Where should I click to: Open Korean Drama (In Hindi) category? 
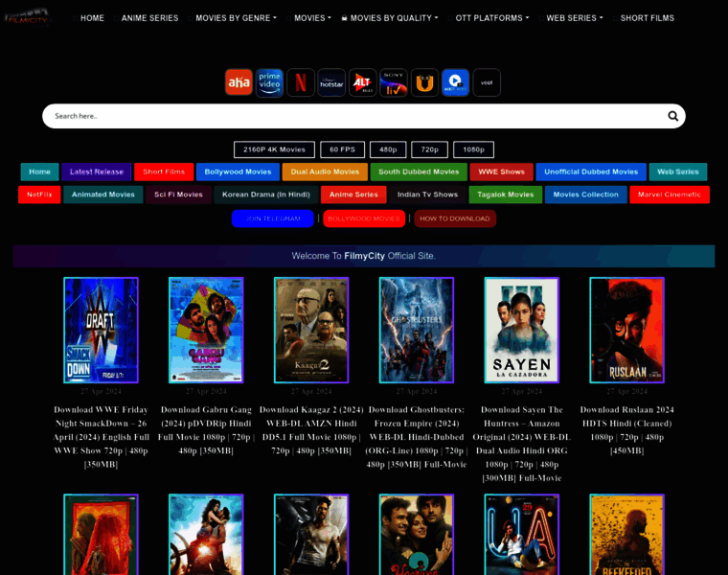266,195
